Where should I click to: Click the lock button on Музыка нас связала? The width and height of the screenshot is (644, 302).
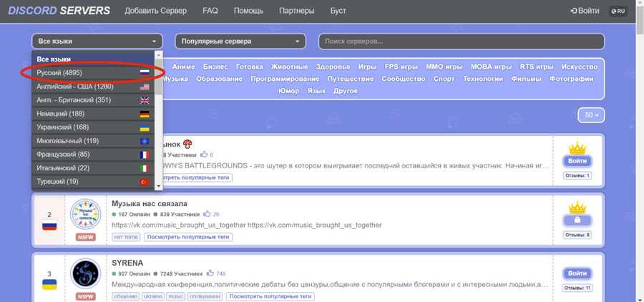point(577,220)
